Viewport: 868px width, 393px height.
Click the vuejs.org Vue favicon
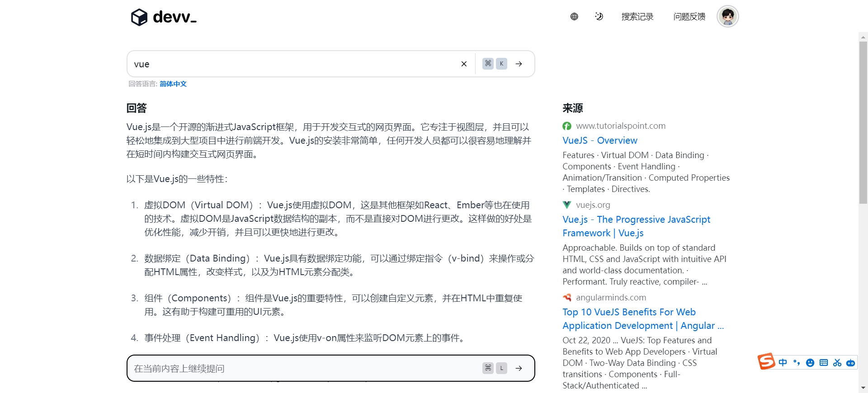pos(567,205)
